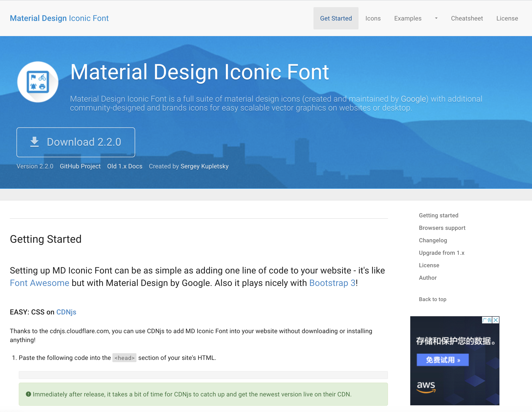Open the GitHub Project link

pyautogui.click(x=80, y=166)
